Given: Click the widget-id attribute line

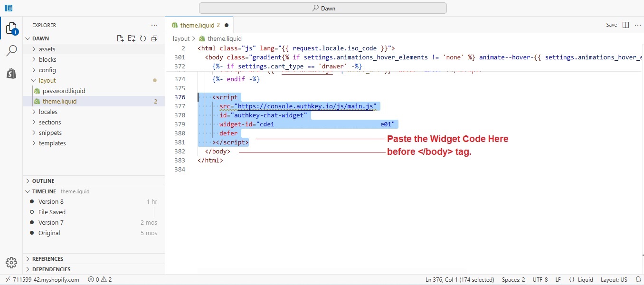Looking at the screenshot, I should click(307, 124).
